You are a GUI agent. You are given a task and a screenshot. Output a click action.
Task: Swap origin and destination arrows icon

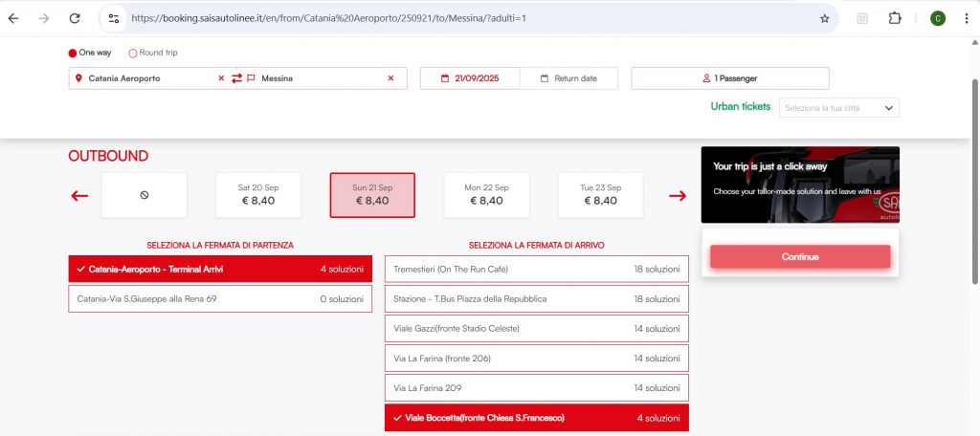[x=236, y=78]
